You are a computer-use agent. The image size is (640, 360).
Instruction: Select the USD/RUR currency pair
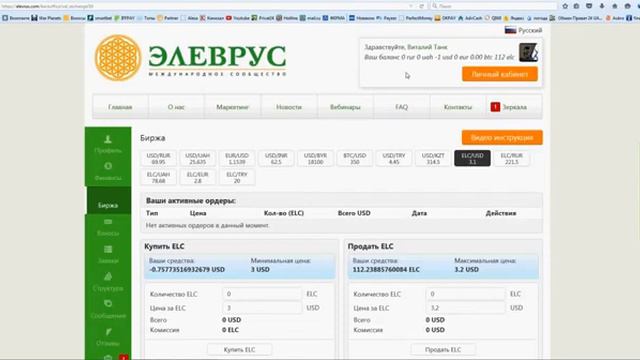click(x=158, y=158)
